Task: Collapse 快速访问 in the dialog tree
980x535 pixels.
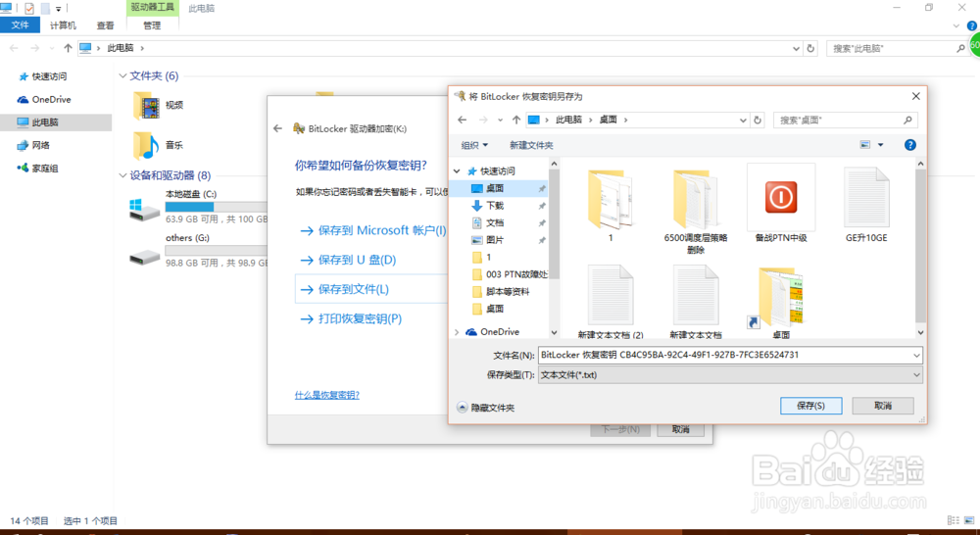Action: pyautogui.click(x=458, y=171)
